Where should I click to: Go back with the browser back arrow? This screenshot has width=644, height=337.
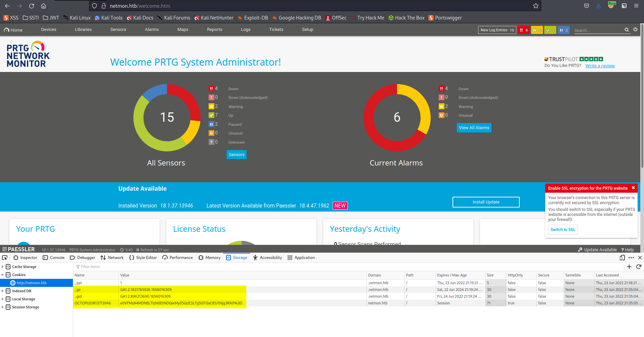coord(7,6)
